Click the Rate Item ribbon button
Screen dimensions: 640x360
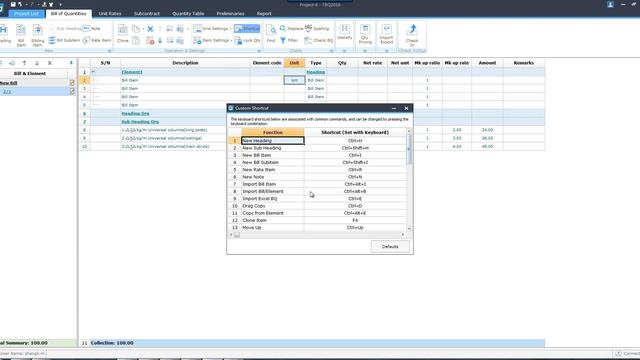(97, 40)
